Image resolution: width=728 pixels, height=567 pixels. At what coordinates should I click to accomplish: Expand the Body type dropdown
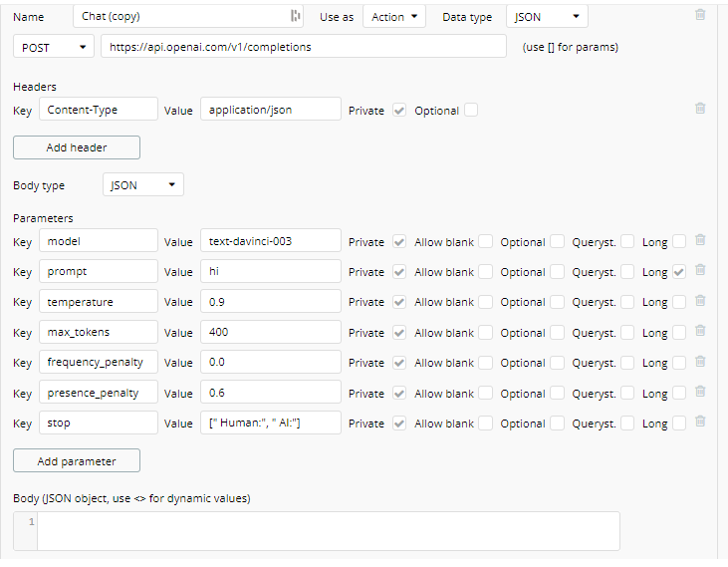(143, 185)
